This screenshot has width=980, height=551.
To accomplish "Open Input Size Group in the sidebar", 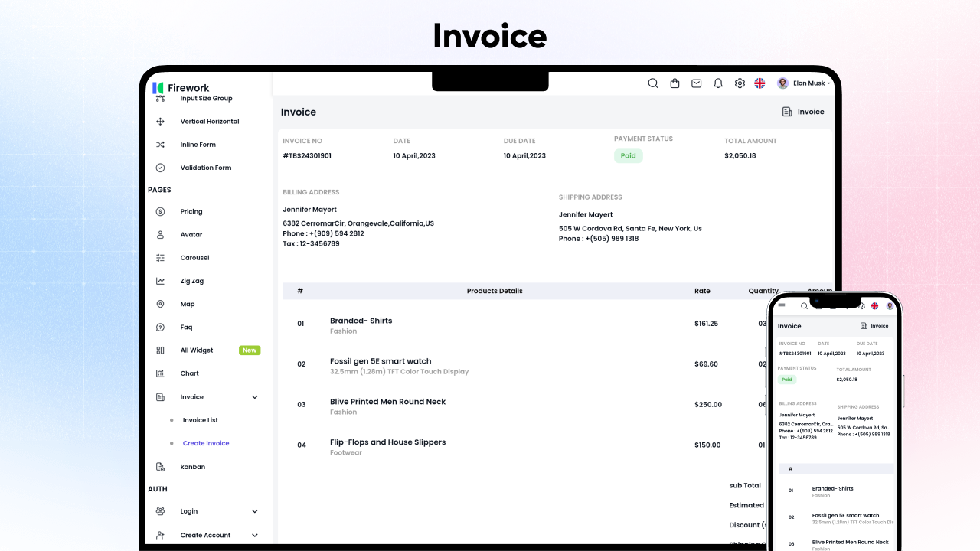I will point(206,98).
